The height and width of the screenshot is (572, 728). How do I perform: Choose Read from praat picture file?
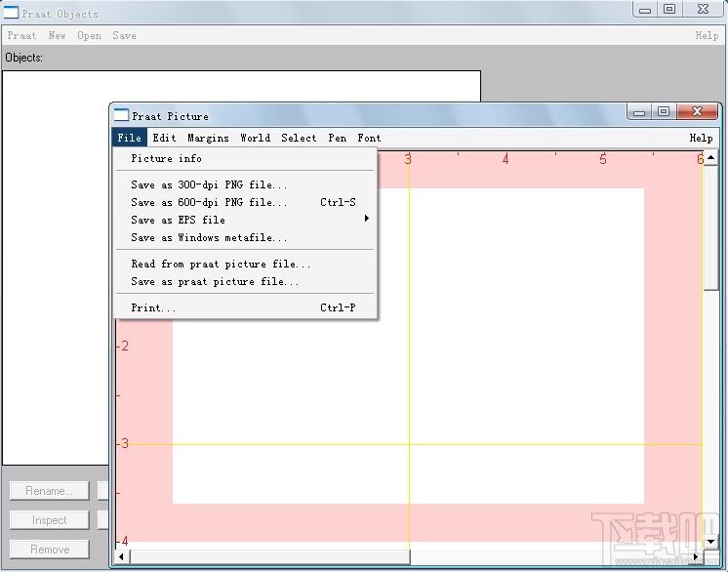(245, 264)
